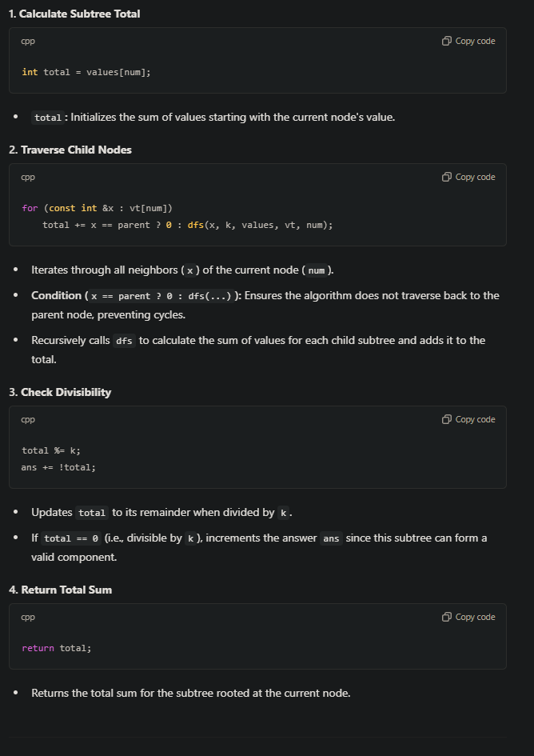This screenshot has width=534, height=756.
Task: Click the copy icon in the Check Divisibility block
Action: coord(447,419)
